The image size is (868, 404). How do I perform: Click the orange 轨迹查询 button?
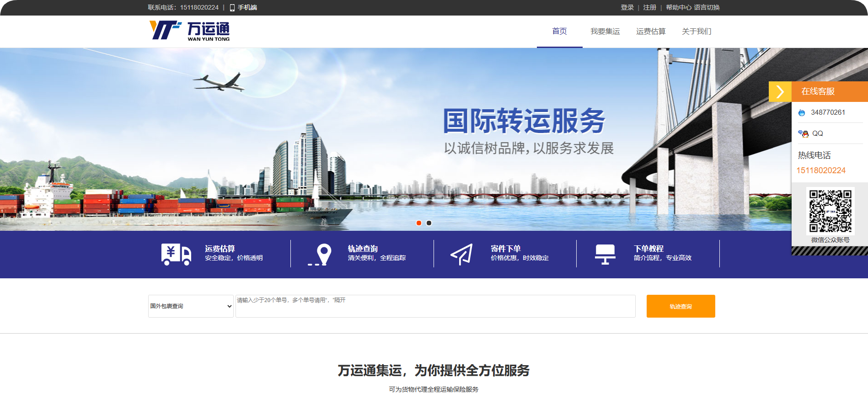click(x=680, y=306)
